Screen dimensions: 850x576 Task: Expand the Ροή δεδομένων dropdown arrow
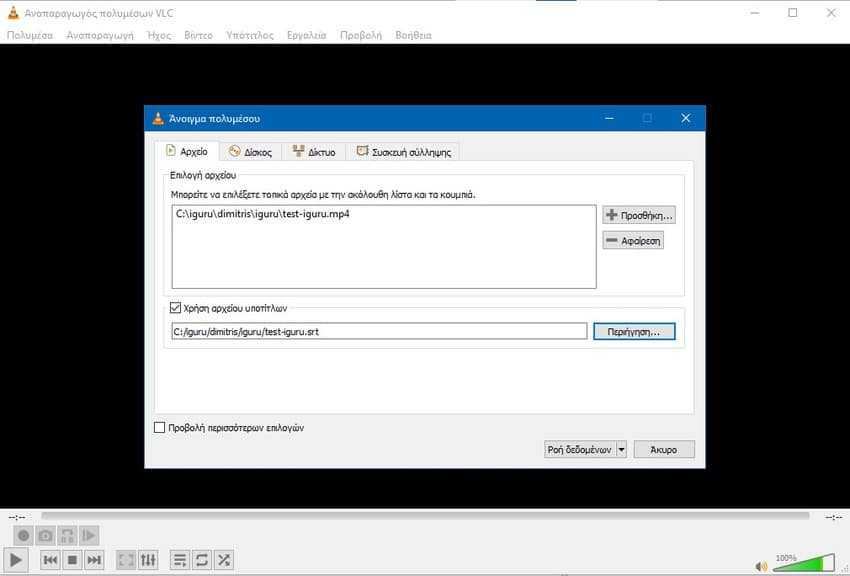(x=622, y=449)
